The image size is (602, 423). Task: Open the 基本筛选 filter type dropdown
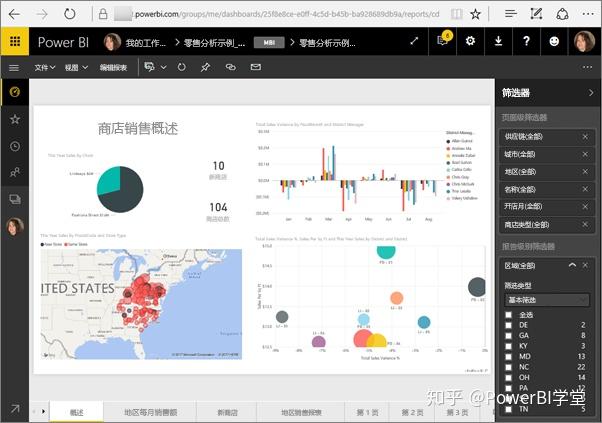[547, 300]
